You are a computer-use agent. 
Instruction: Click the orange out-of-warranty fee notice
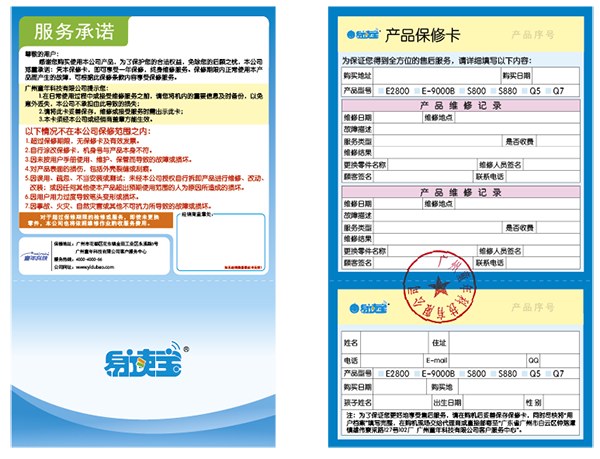(x=96, y=220)
